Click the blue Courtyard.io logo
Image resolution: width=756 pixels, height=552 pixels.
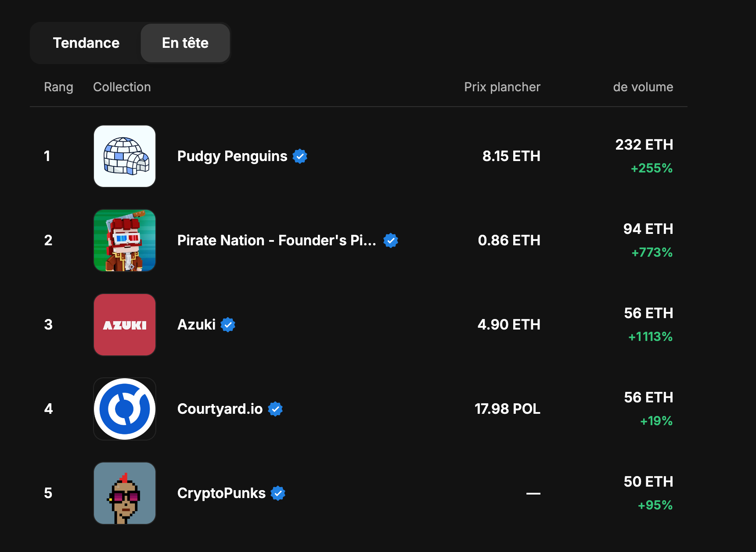pyautogui.click(x=125, y=409)
